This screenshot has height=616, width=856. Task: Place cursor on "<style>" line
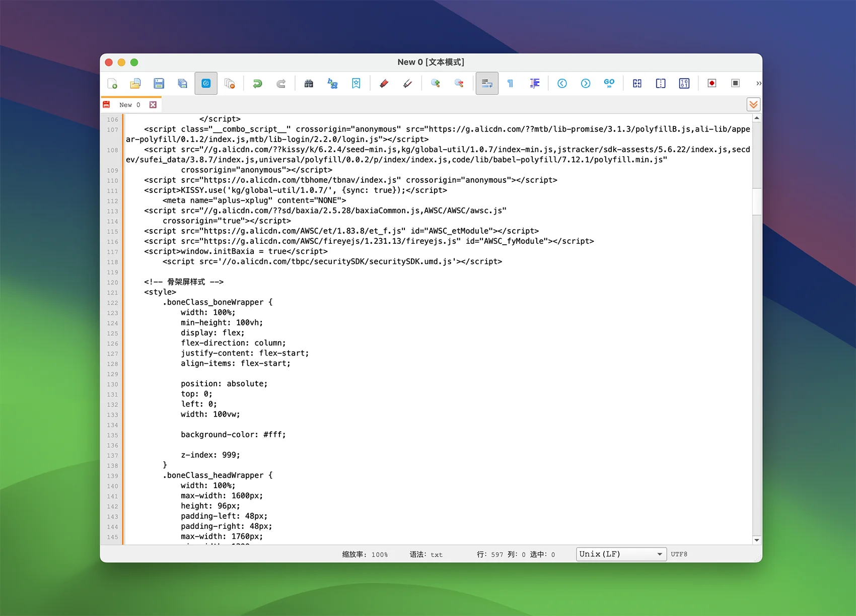pyautogui.click(x=160, y=292)
